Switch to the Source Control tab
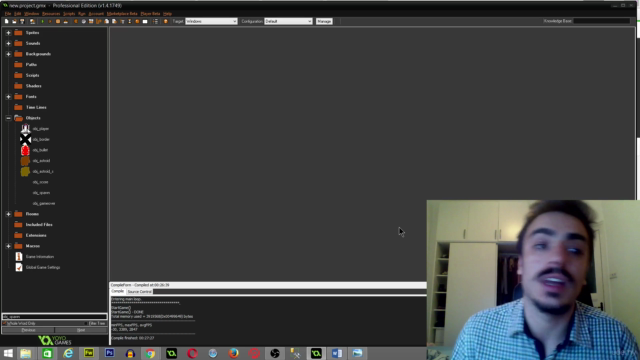This screenshot has height=360, width=640. tap(140, 291)
